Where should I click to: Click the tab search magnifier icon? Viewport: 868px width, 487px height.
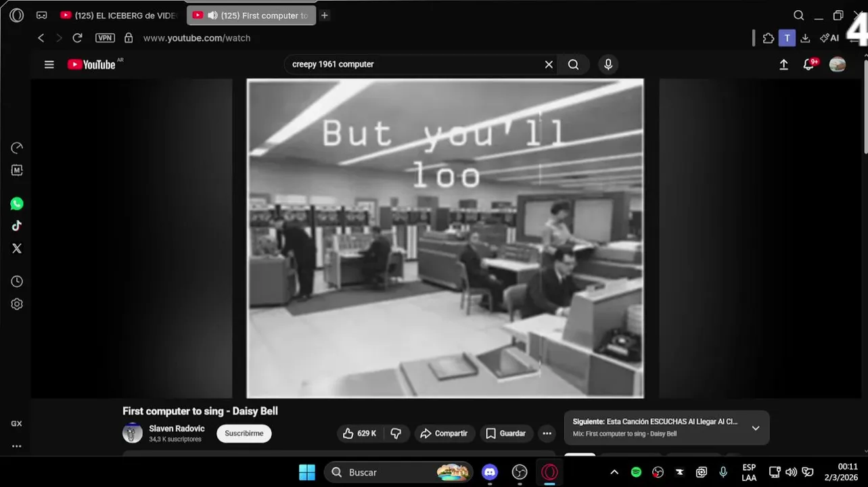(x=798, y=15)
